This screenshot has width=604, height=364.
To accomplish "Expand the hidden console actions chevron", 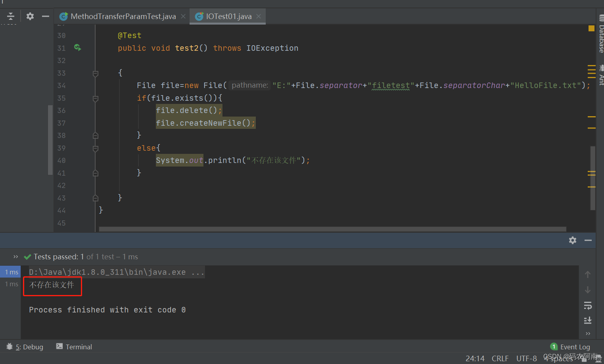I will coord(588,333).
